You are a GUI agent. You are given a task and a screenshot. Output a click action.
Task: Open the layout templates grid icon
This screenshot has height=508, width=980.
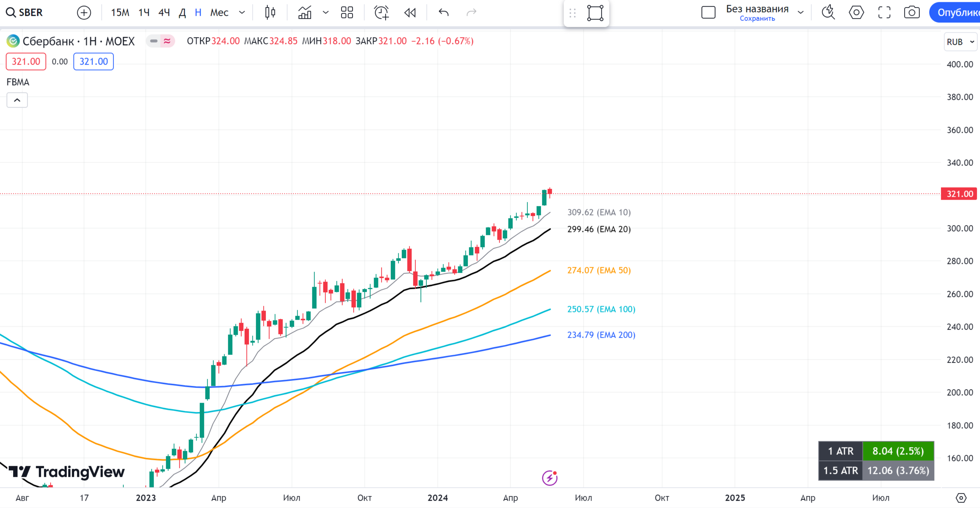pyautogui.click(x=347, y=12)
